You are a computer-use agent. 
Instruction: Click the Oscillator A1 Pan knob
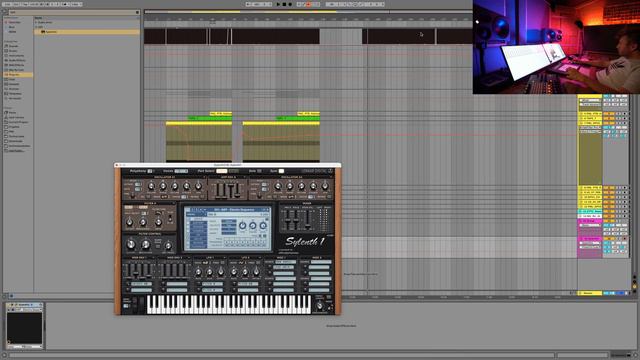tap(198, 187)
